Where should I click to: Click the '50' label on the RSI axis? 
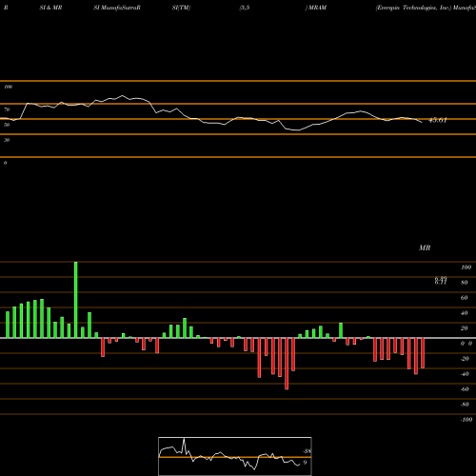pyautogui.click(x=7, y=125)
